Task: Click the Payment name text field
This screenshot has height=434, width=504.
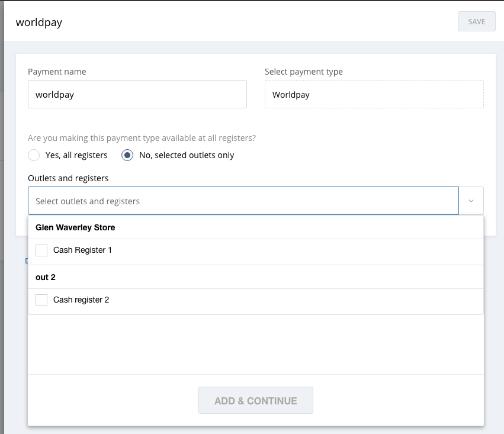Action: [x=137, y=95]
